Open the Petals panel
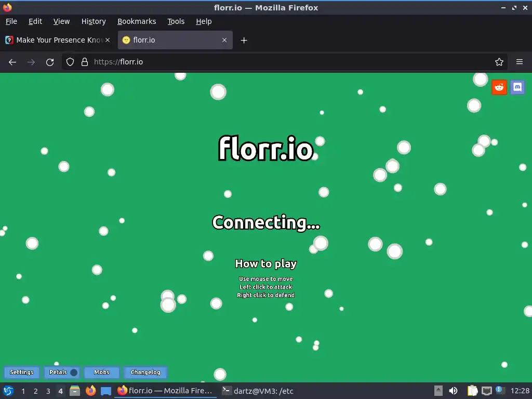The width and height of the screenshot is (532, 399). pos(62,372)
